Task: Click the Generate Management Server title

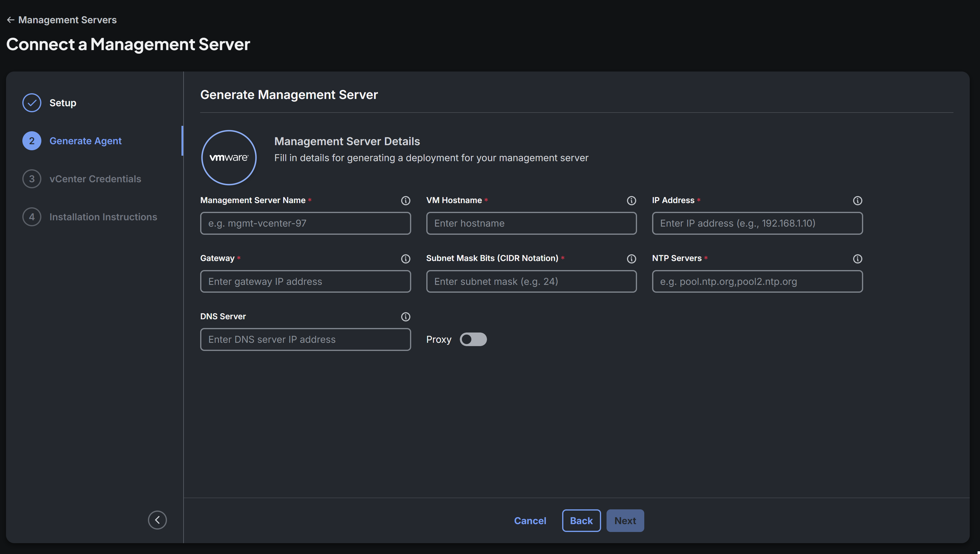Action: coord(289,95)
